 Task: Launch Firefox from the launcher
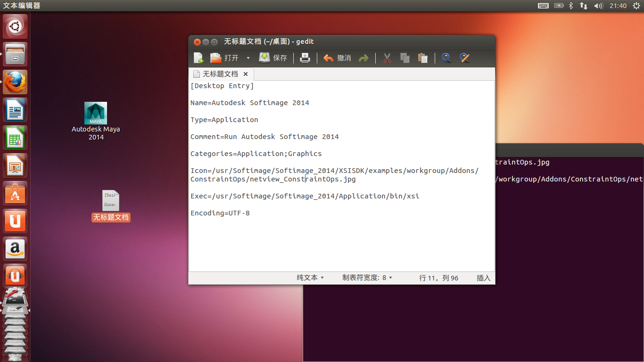pos(15,82)
